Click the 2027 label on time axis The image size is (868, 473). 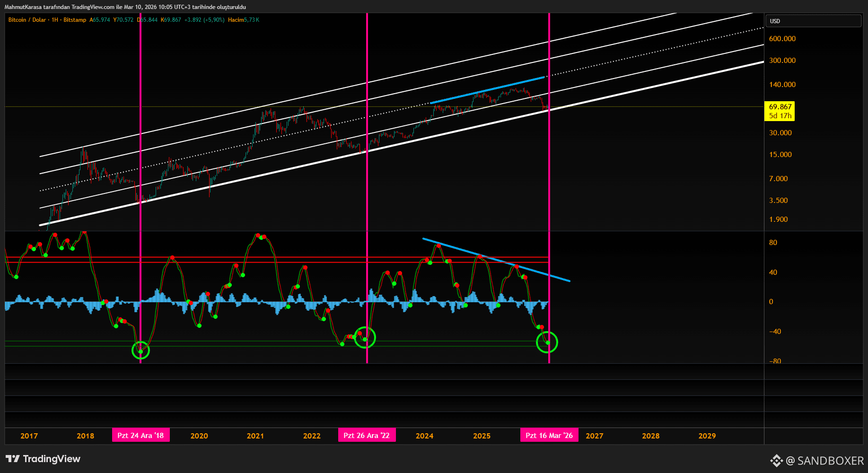(x=594, y=436)
